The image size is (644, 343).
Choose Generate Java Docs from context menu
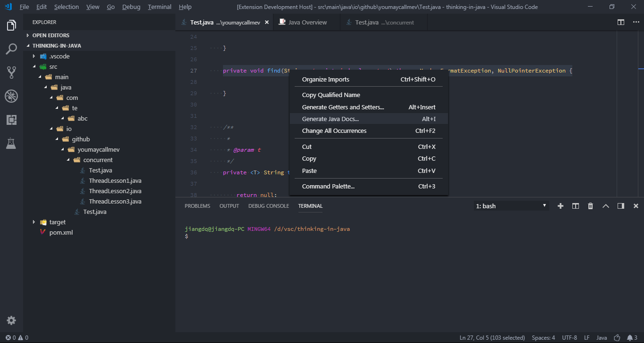(369, 119)
